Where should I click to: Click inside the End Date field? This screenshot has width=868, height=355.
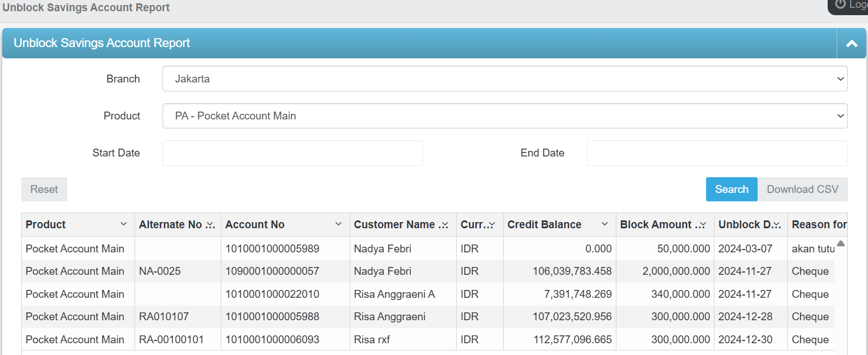click(717, 153)
